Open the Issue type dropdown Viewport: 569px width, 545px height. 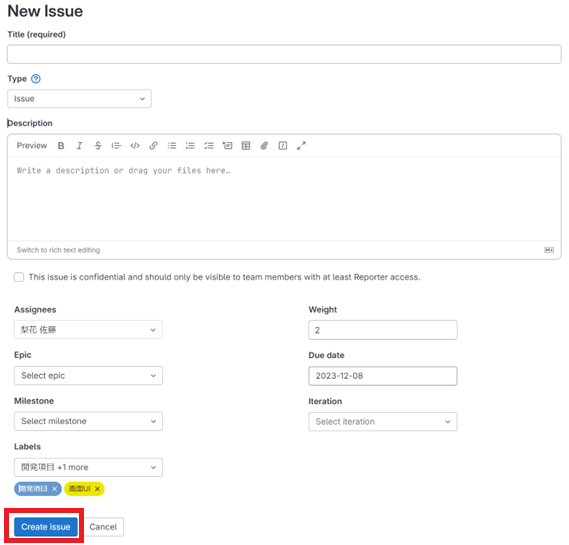click(x=79, y=99)
